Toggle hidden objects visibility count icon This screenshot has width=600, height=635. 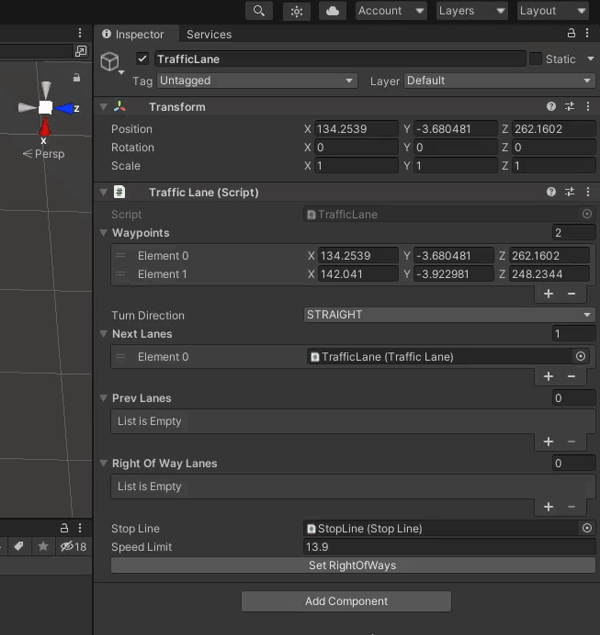[x=73, y=546]
